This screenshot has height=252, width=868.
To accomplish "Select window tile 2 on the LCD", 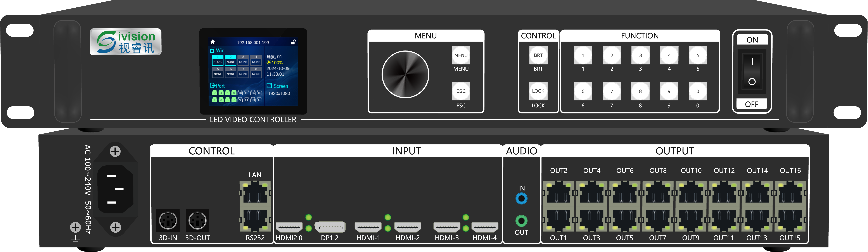I will click(230, 61).
